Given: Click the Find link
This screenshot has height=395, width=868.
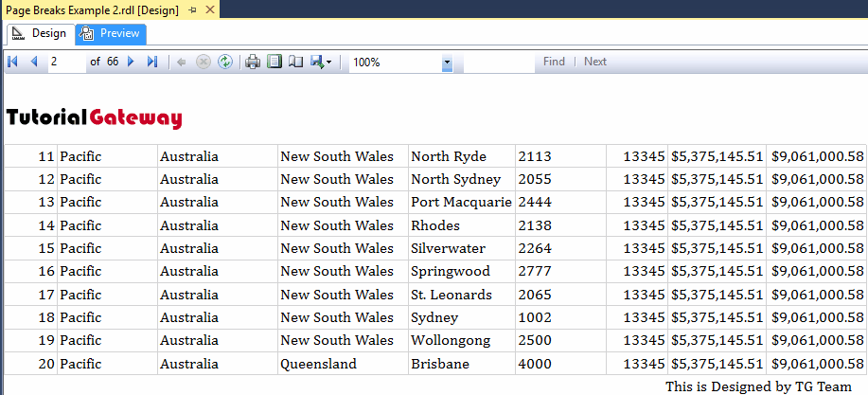Looking at the screenshot, I should pyautogui.click(x=554, y=62).
